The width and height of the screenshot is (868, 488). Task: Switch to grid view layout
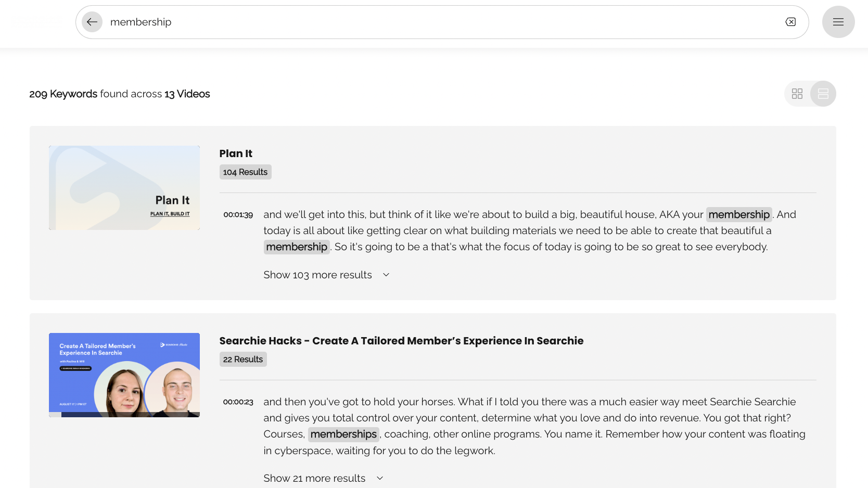click(797, 94)
